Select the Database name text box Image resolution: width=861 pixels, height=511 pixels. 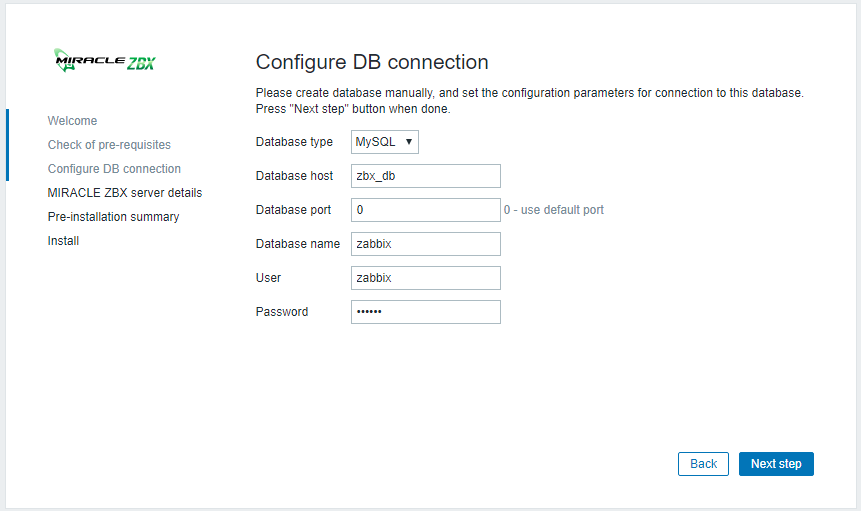tap(425, 244)
